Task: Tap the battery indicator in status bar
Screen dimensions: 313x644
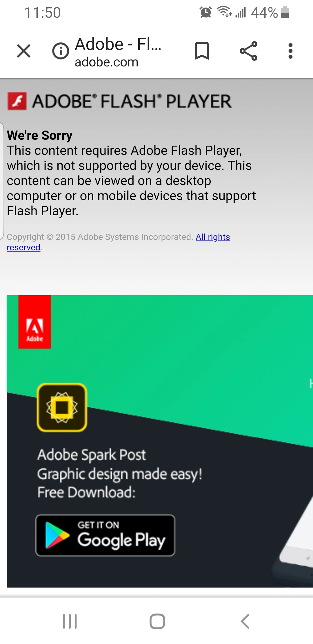Action: coord(285,12)
